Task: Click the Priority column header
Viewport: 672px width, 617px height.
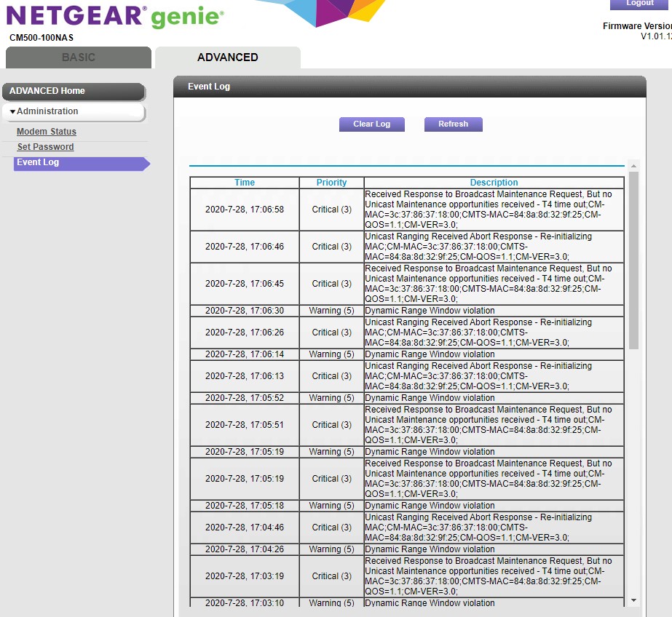Action: click(x=331, y=183)
